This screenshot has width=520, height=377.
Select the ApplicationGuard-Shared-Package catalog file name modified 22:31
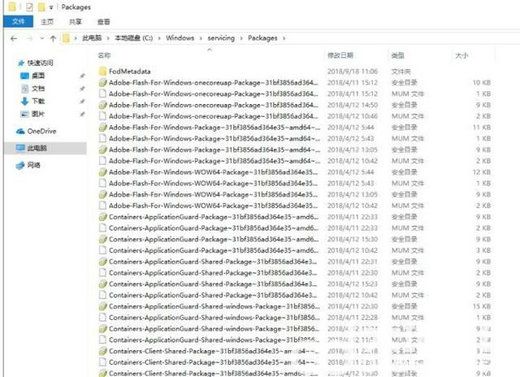(213, 262)
